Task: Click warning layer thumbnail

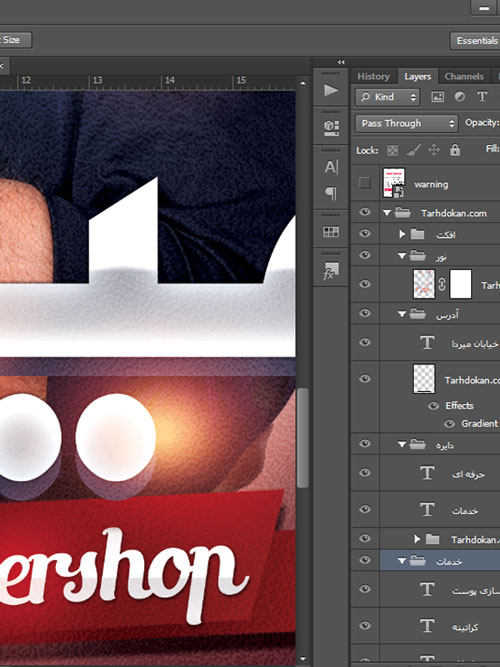Action: [394, 182]
